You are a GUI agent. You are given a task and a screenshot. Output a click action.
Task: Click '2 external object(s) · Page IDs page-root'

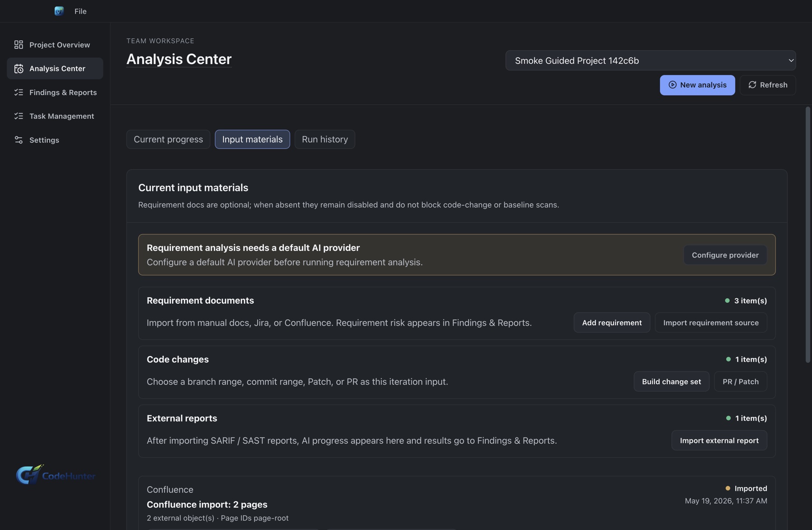point(217,518)
